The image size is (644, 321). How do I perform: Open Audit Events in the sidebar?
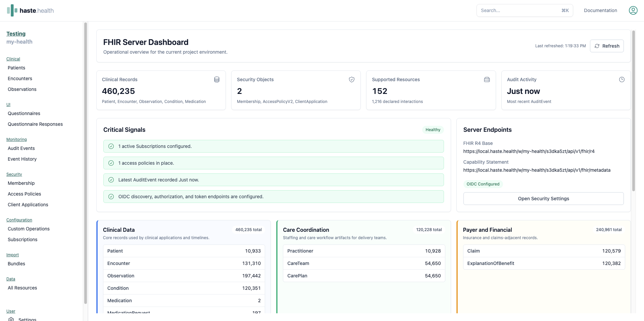21,148
